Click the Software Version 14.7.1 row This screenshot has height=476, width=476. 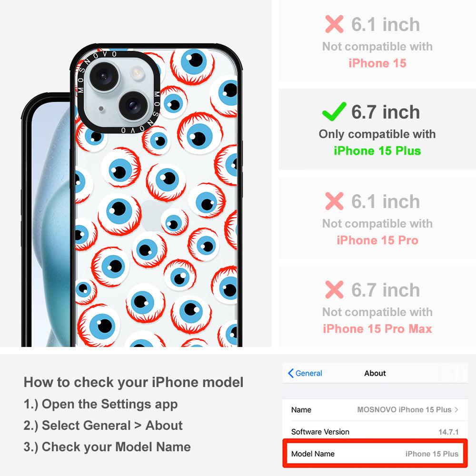pyautogui.click(x=375, y=432)
